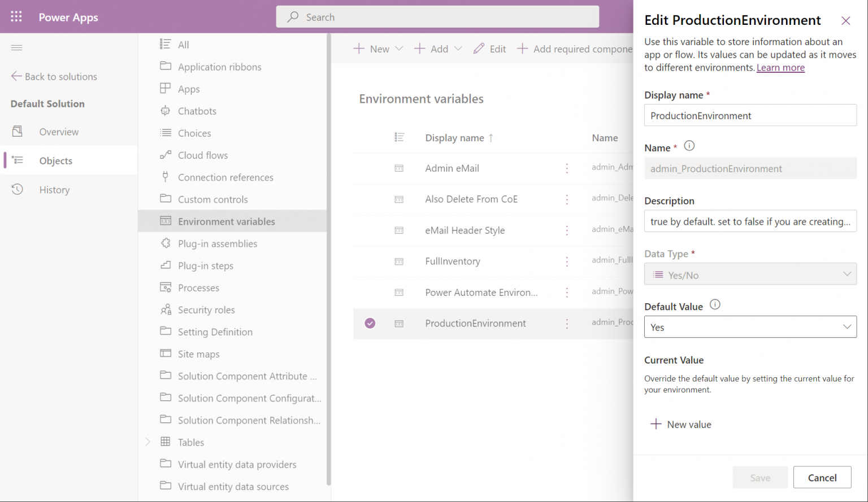Click the Site maps icon
868x502 pixels.
point(166,353)
